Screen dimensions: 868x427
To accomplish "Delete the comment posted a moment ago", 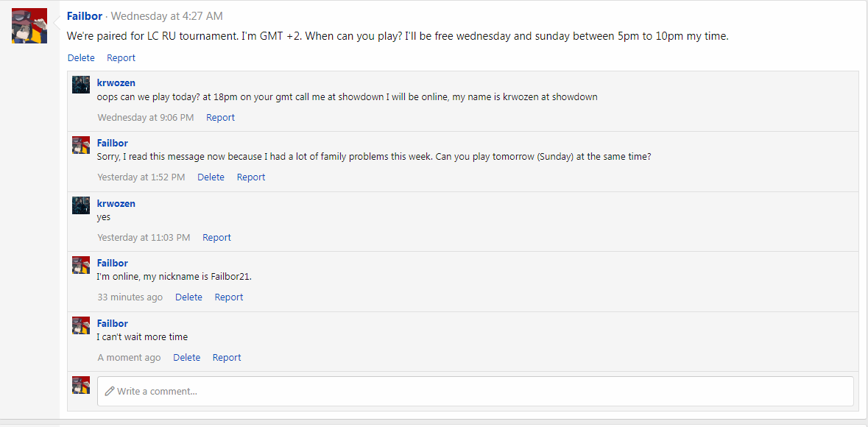I will point(186,357).
